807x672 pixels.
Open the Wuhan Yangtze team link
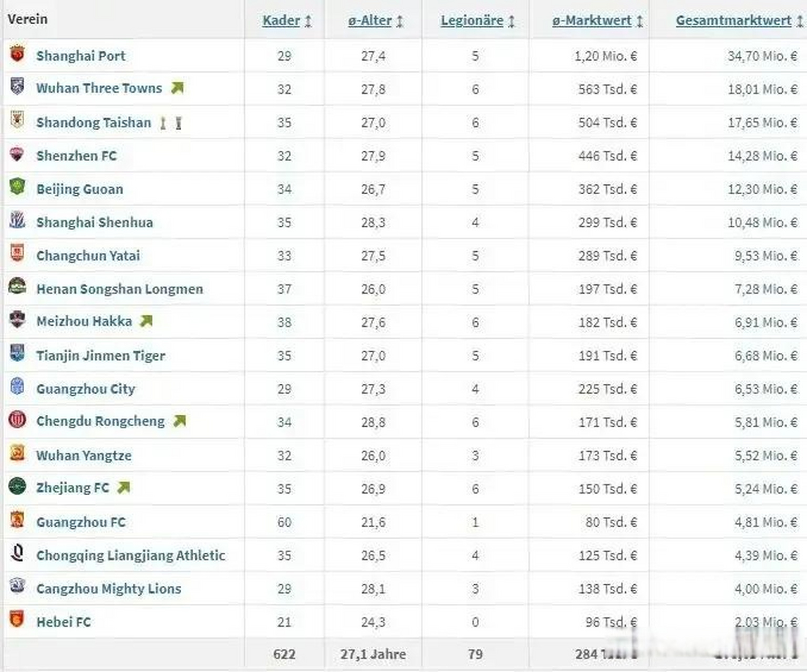tap(84, 456)
